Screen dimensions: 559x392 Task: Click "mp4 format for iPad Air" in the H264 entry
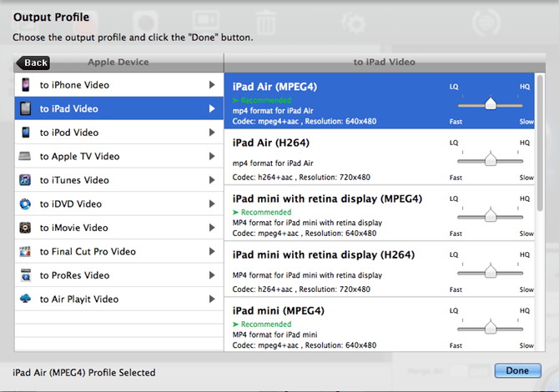pos(273,163)
